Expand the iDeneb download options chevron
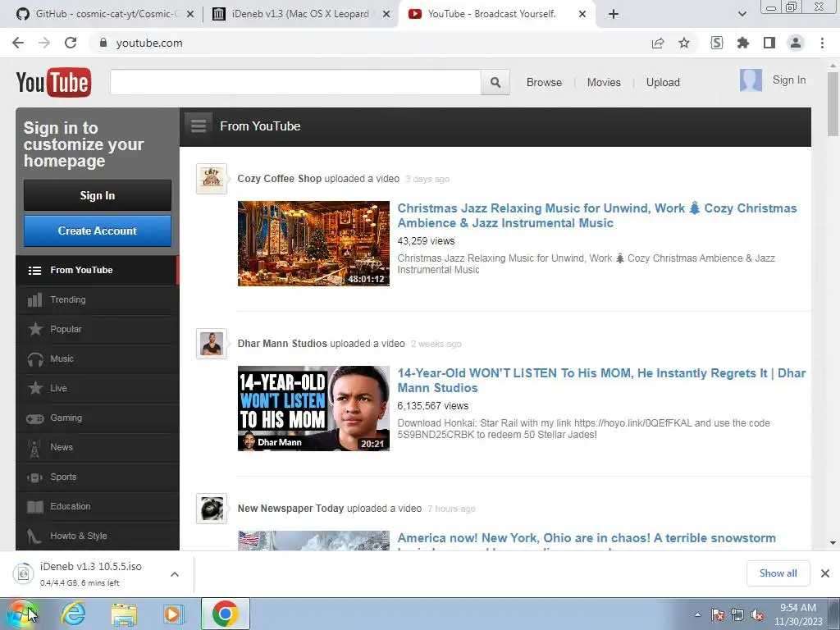This screenshot has width=840, height=630. point(175,574)
